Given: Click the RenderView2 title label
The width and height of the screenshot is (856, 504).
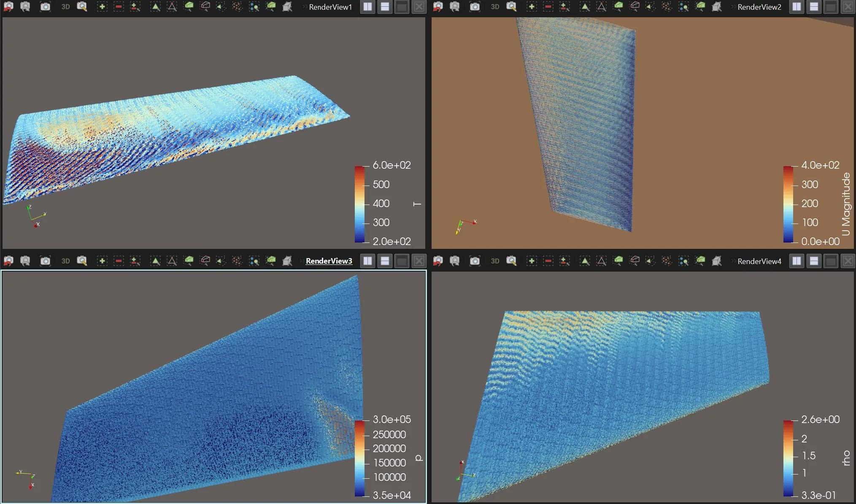Looking at the screenshot, I should (759, 7).
